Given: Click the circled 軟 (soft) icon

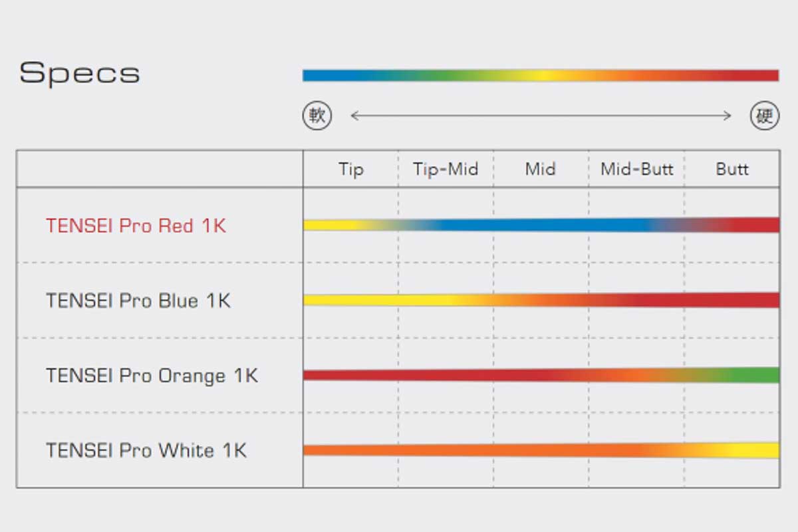Looking at the screenshot, I should pyautogui.click(x=317, y=116).
